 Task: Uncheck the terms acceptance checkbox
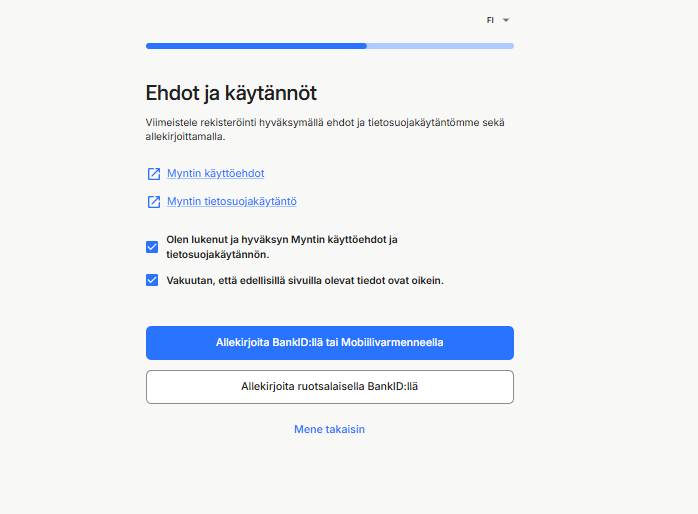152,247
